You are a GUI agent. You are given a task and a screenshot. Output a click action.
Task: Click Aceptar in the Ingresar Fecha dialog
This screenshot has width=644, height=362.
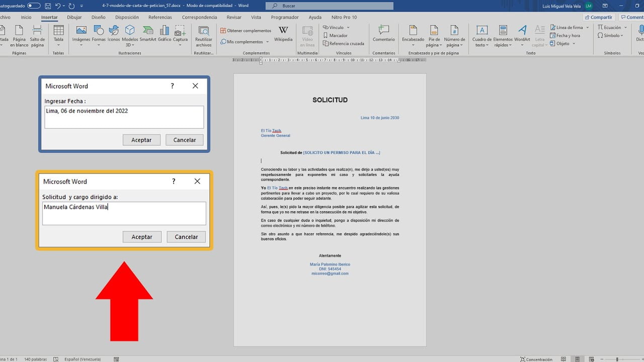141,140
